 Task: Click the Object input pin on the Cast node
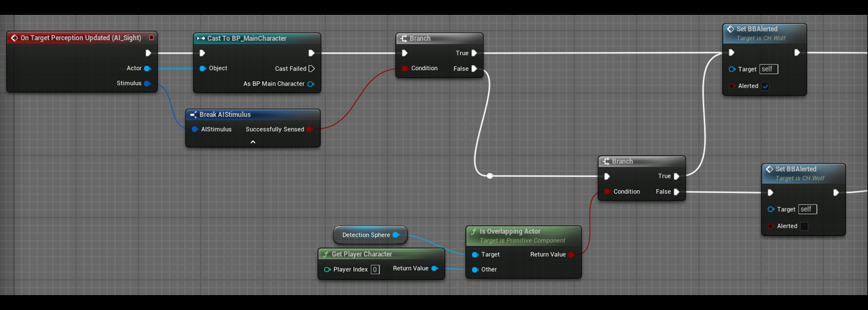203,69
